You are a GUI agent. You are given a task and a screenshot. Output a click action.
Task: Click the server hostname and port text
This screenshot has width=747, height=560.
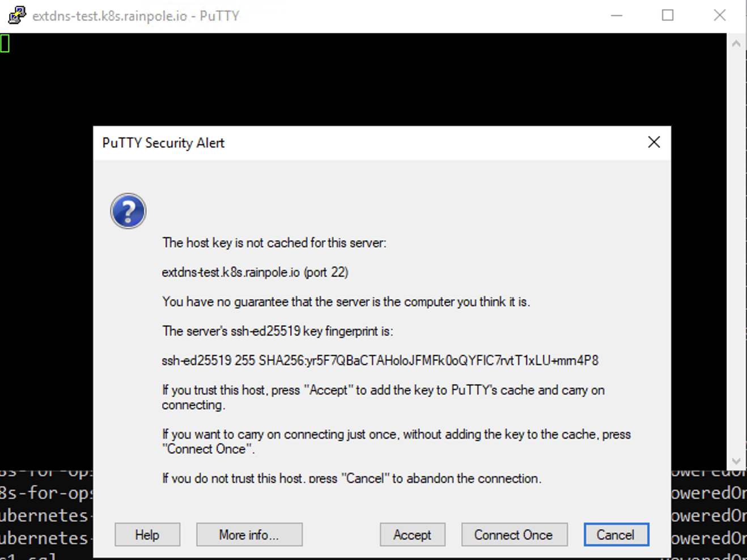(254, 272)
